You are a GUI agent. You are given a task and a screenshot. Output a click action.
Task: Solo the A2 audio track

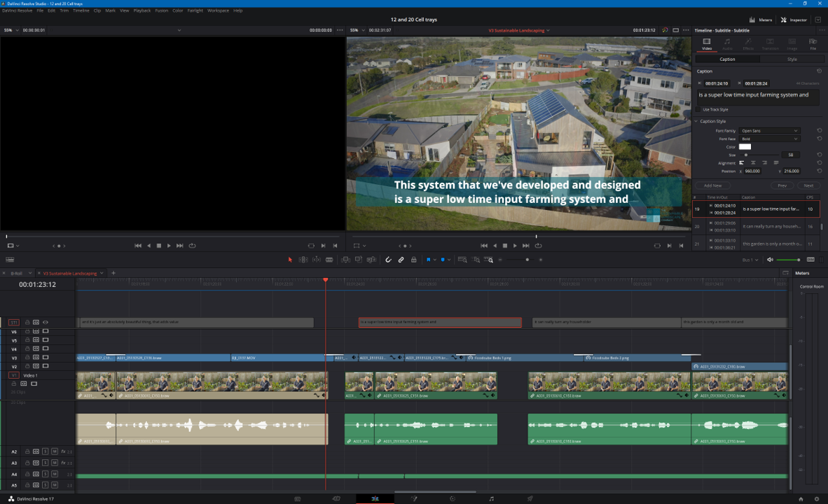pos(46,451)
